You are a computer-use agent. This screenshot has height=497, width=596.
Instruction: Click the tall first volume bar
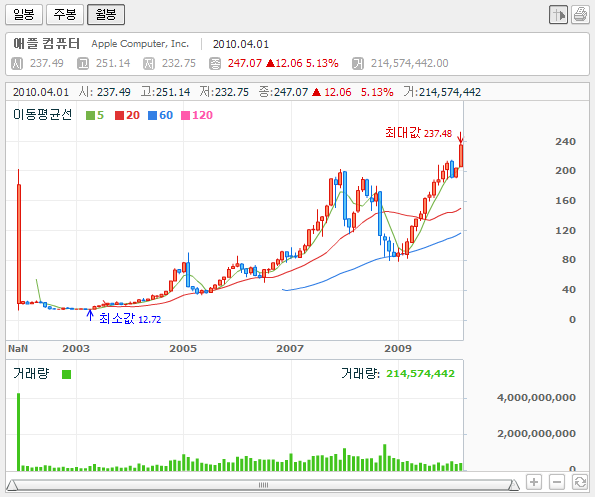(x=18, y=432)
